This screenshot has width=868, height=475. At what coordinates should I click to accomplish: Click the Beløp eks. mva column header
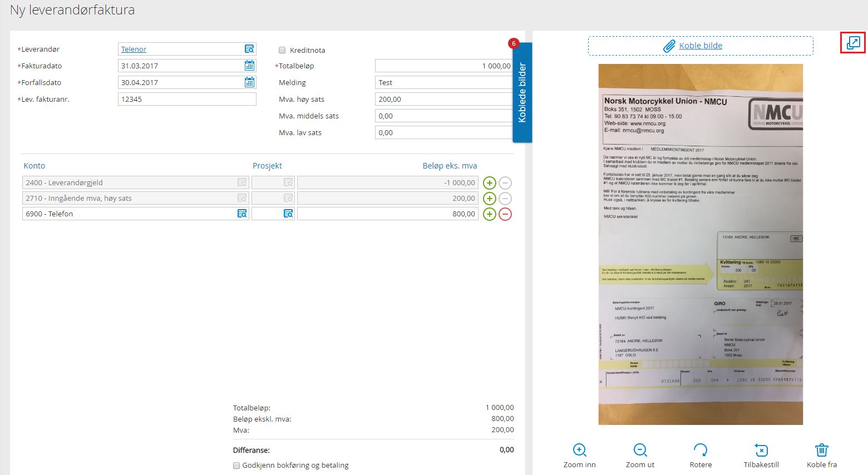(450, 166)
